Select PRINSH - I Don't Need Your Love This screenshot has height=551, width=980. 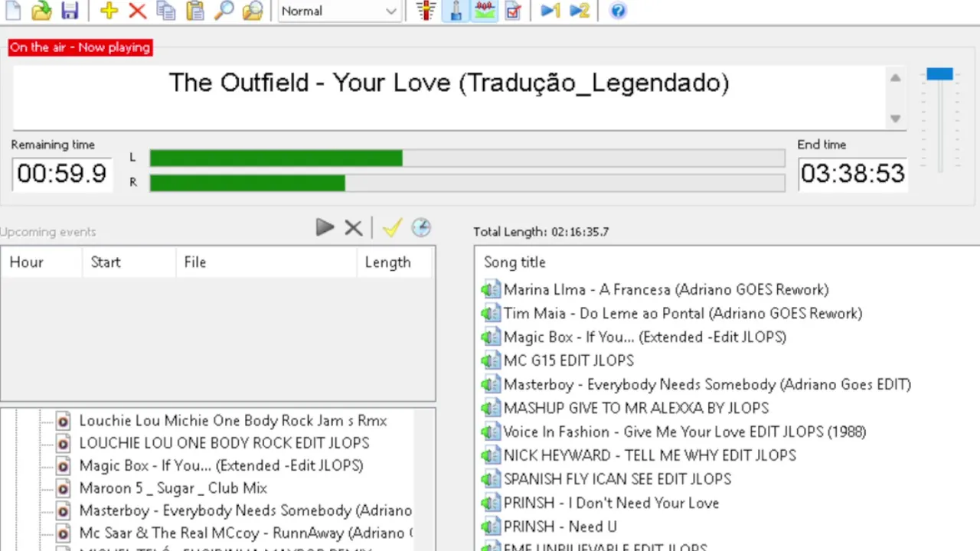611,503
